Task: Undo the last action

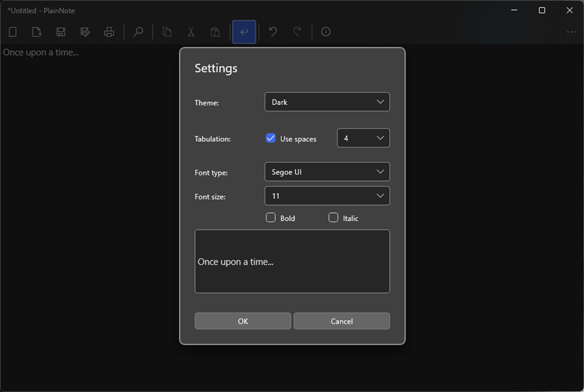Action: [272, 31]
